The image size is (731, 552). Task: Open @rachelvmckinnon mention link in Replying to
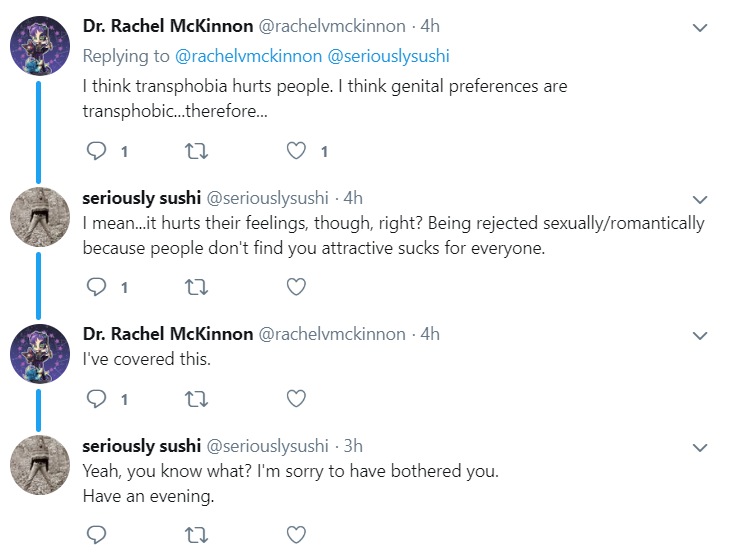[248, 56]
